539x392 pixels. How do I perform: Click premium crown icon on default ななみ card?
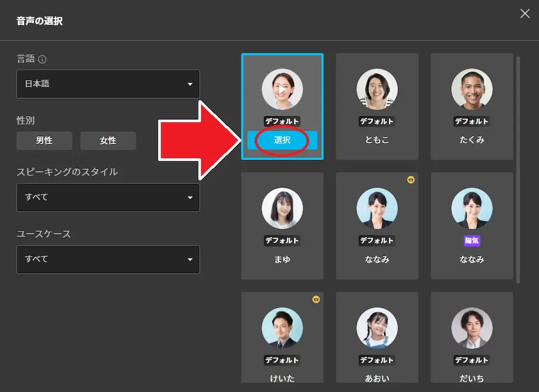click(x=411, y=180)
